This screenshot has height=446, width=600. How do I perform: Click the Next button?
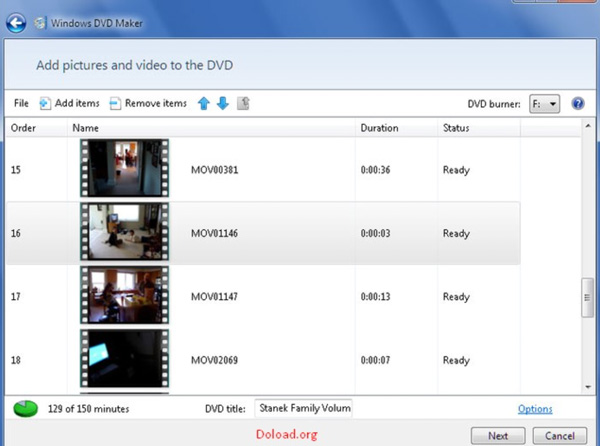pos(498,436)
